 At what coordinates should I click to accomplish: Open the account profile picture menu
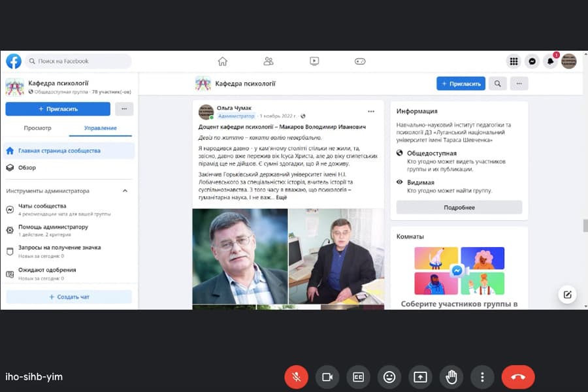tap(569, 61)
